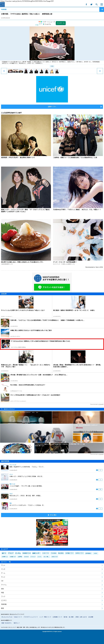Go to next photo with right arrow
The height and width of the screenshot is (644, 104).
100,71
